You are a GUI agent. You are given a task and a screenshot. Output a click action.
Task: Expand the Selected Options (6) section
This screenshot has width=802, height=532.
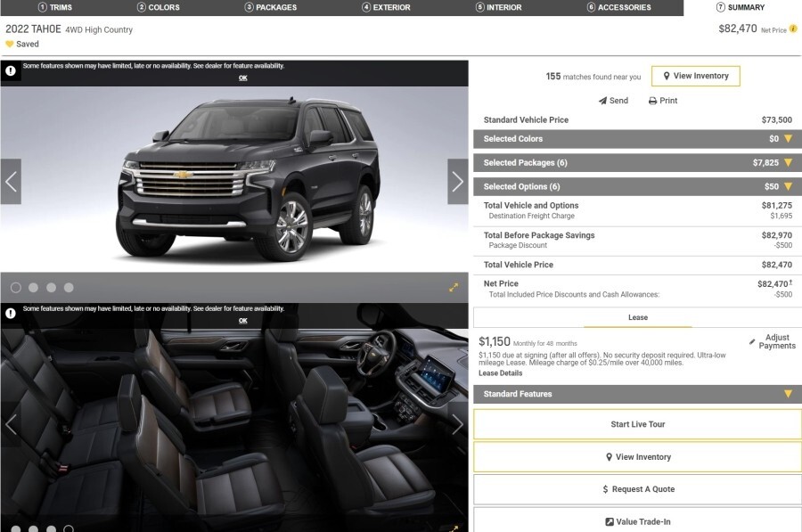(637, 187)
